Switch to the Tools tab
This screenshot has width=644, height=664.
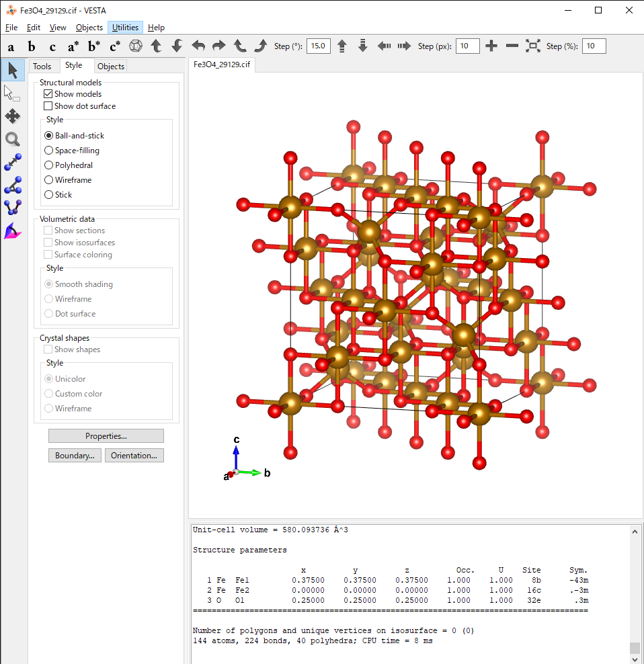pos(42,67)
